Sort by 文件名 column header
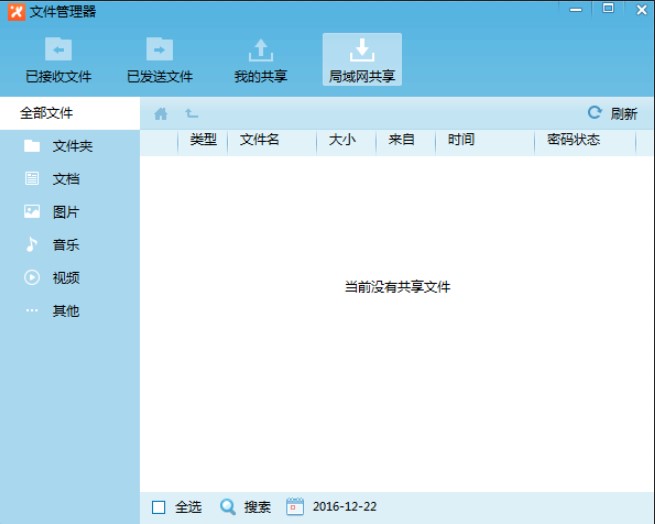This screenshot has height=524, width=655. point(260,140)
